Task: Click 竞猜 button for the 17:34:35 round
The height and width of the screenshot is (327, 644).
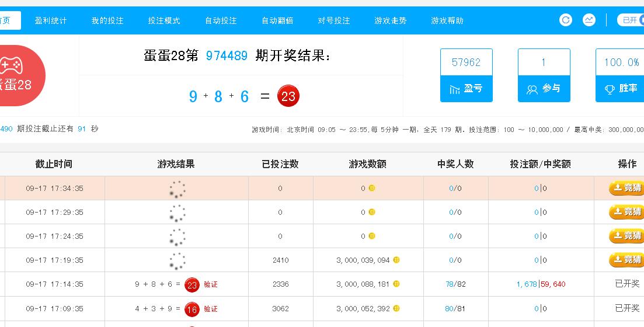Action: click(x=626, y=188)
